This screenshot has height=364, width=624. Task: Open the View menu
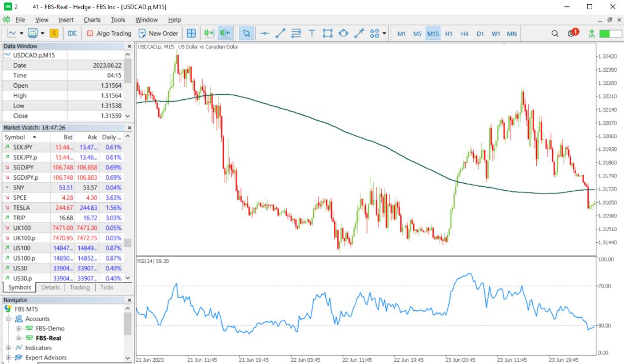point(42,20)
